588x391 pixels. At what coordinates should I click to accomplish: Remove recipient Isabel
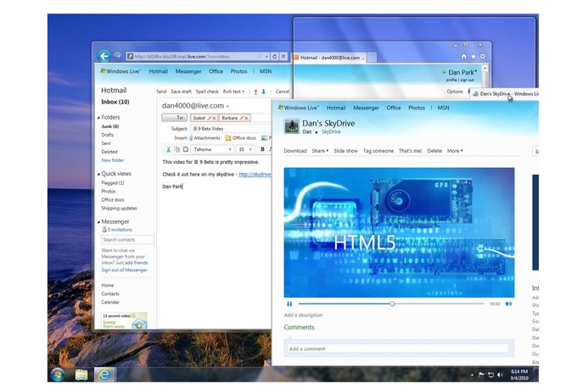pos(214,118)
